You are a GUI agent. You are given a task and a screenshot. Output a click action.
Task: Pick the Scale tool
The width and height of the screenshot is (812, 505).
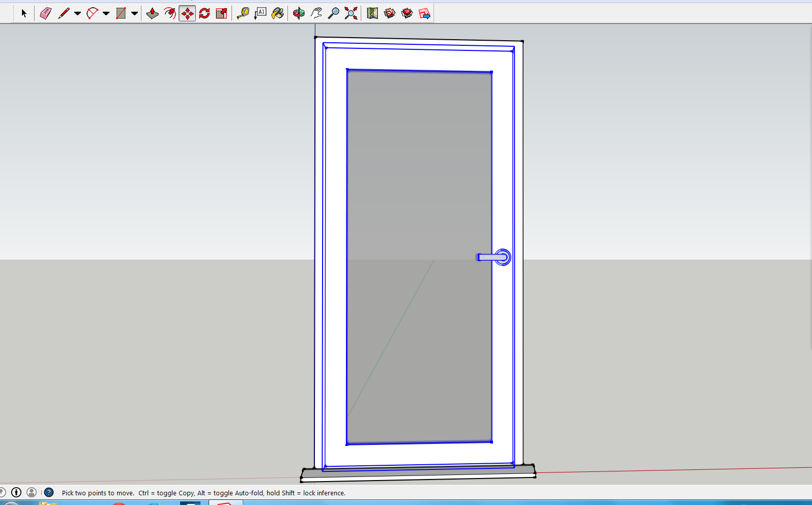pyautogui.click(x=221, y=13)
